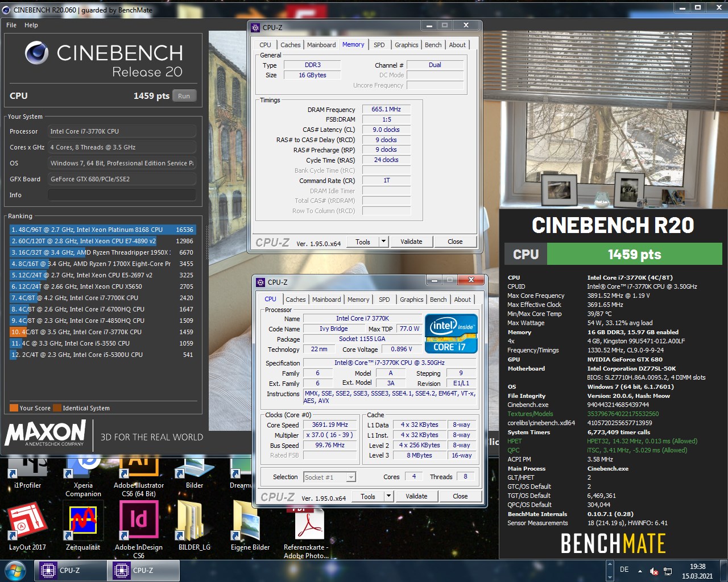The width and height of the screenshot is (728, 582).
Task: Click Validate in lower CPU-Z window
Action: click(x=416, y=496)
